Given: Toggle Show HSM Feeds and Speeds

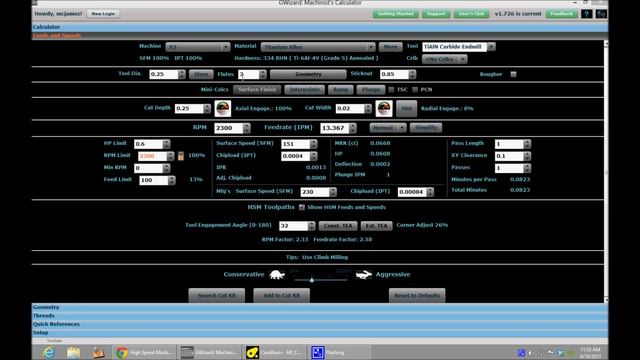Looking at the screenshot, I should (302, 207).
